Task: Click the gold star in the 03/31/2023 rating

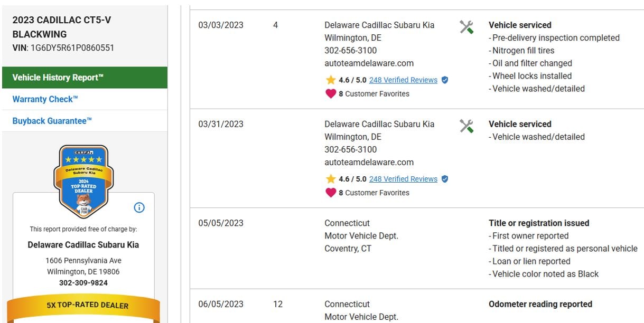Action: [331, 179]
